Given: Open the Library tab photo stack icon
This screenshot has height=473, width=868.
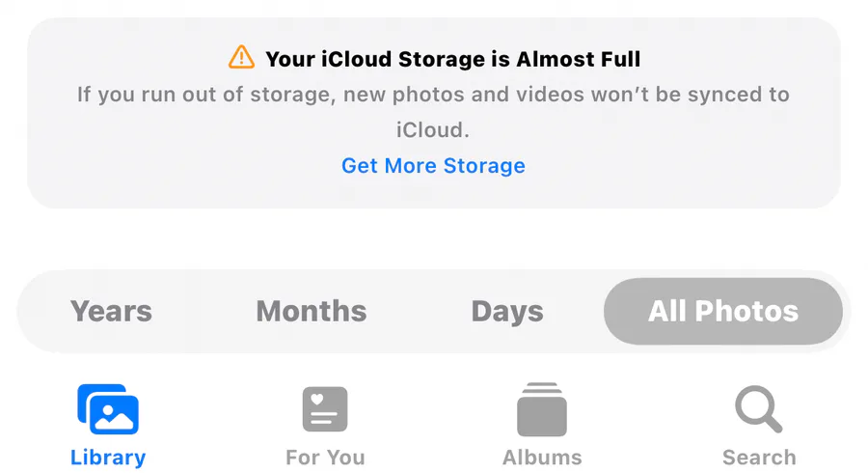Looking at the screenshot, I should (108, 409).
